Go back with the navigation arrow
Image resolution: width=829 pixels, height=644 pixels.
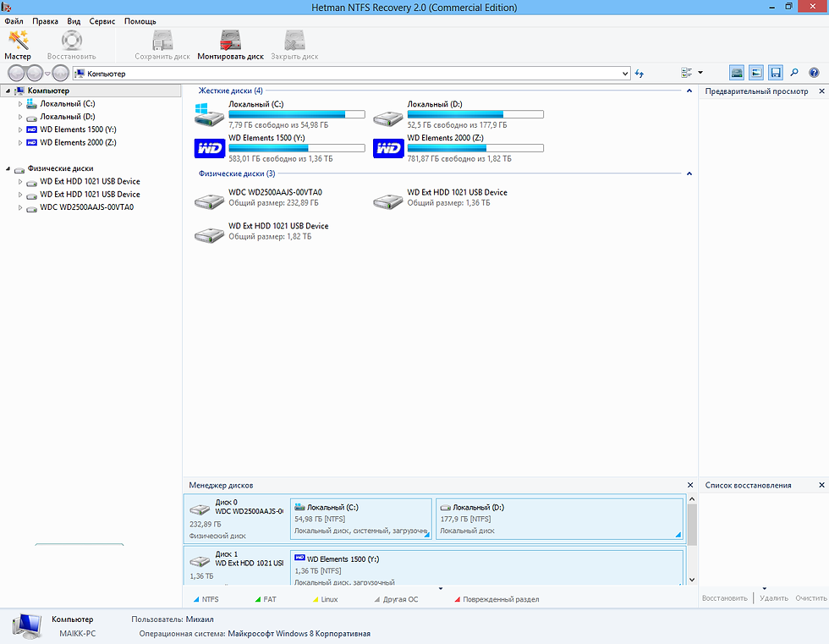click(16, 73)
